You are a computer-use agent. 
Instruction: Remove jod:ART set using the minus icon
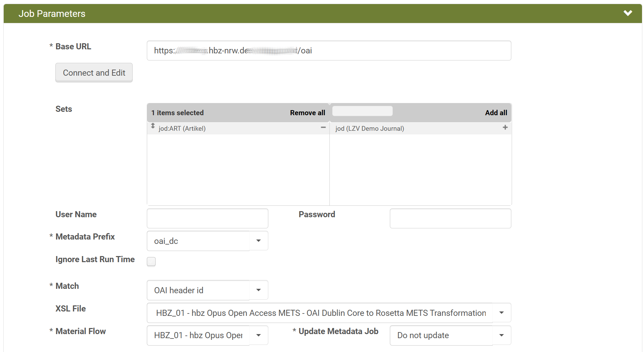(x=323, y=128)
